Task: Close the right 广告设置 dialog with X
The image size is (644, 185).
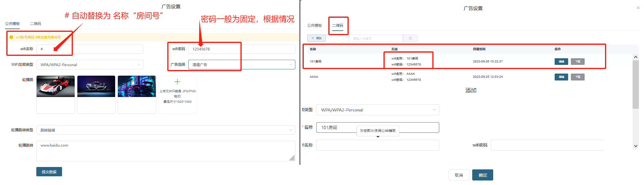Action: 638,8
